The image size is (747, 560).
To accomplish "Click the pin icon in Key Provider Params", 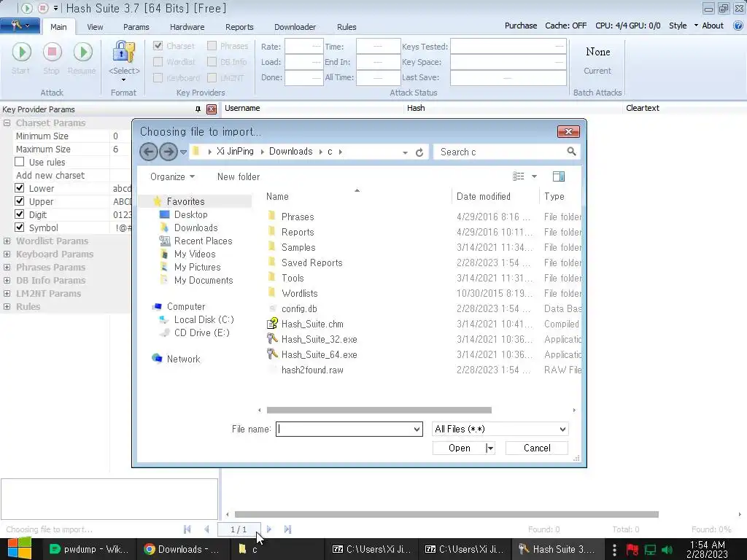I will point(198,109).
